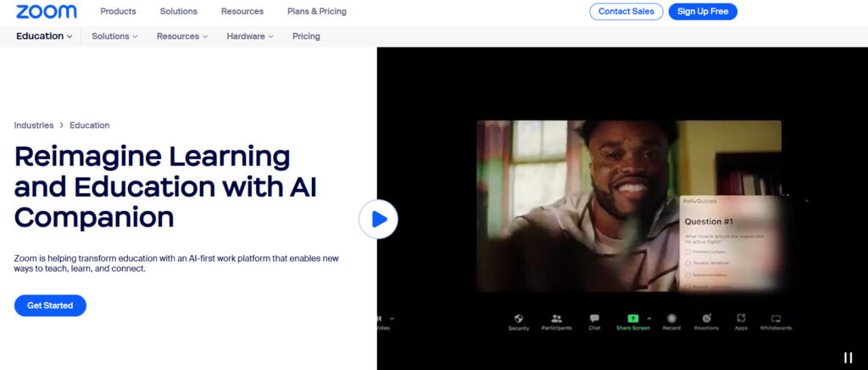Play the hero video
Viewport: 868px width, 370px height.
tap(379, 219)
